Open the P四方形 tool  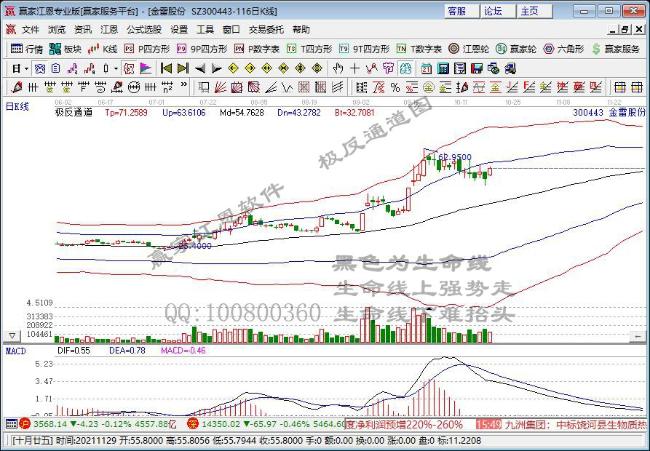click(147, 49)
